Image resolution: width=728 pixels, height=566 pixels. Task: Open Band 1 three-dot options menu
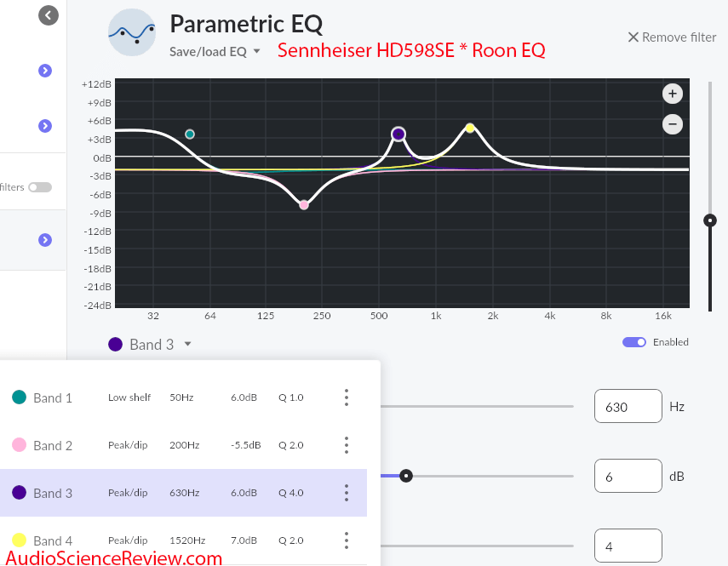[x=347, y=397]
